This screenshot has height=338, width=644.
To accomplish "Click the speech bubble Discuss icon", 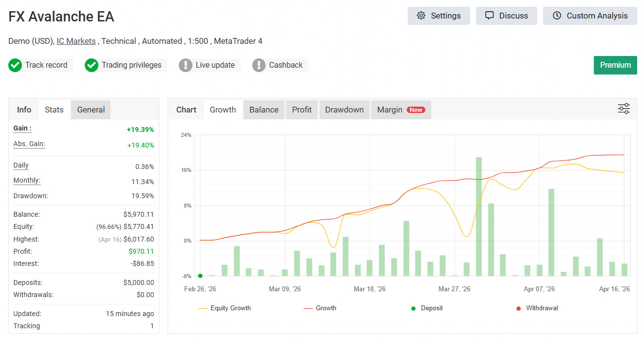I will 490,16.
